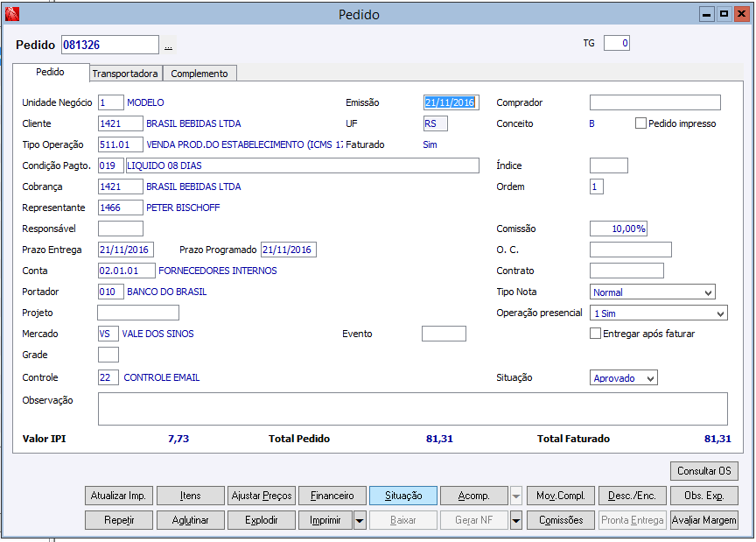756x542 pixels.
Task: Click the Grade input field
Action: (108, 355)
